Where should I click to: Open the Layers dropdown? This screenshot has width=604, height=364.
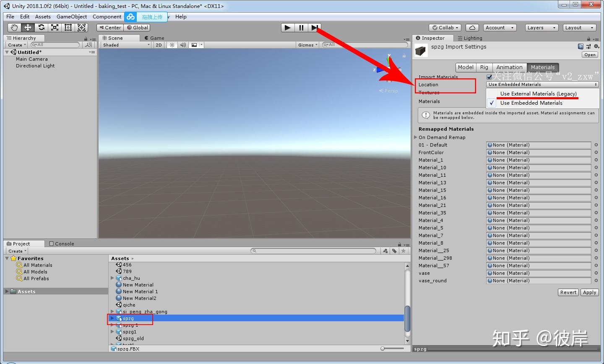(x=542, y=28)
